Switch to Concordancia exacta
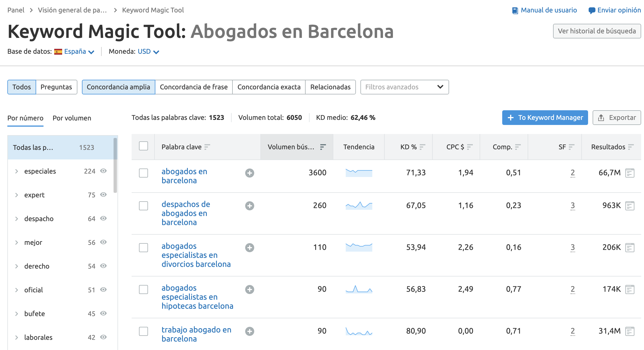 [x=269, y=87]
